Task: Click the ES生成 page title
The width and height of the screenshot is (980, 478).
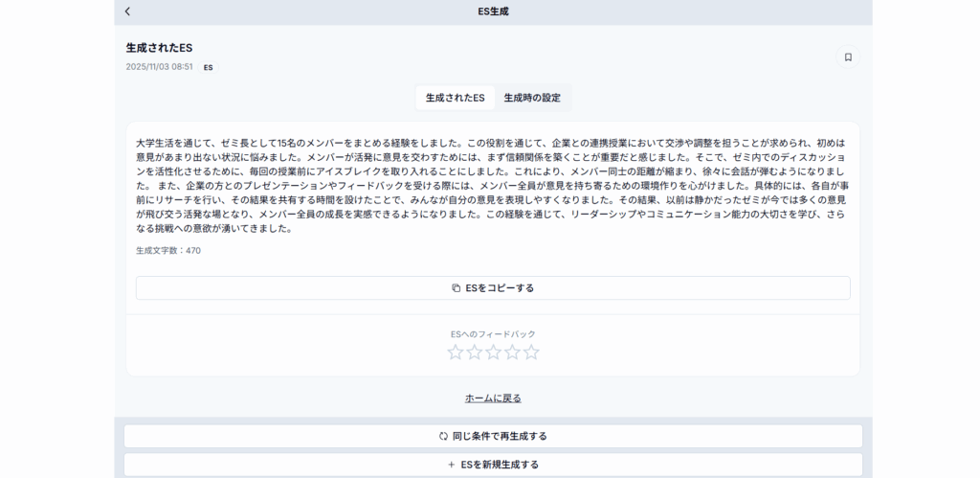Action: pyautogui.click(x=493, y=11)
